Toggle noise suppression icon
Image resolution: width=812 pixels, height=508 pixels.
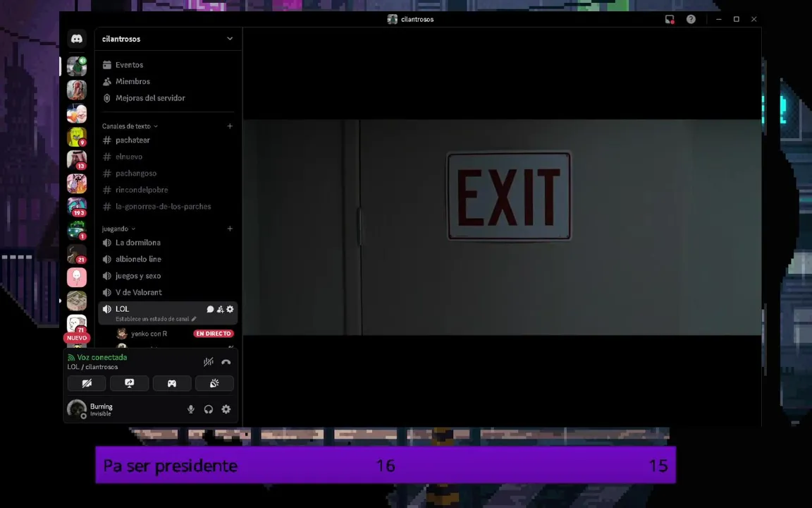point(208,362)
